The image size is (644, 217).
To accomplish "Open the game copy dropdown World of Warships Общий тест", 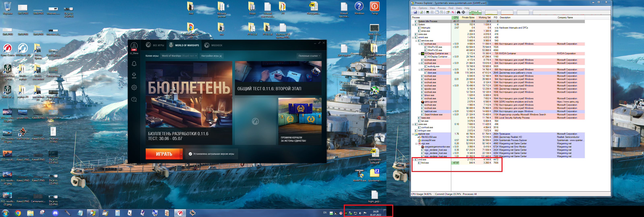I will pyautogui.click(x=179, y=56).
